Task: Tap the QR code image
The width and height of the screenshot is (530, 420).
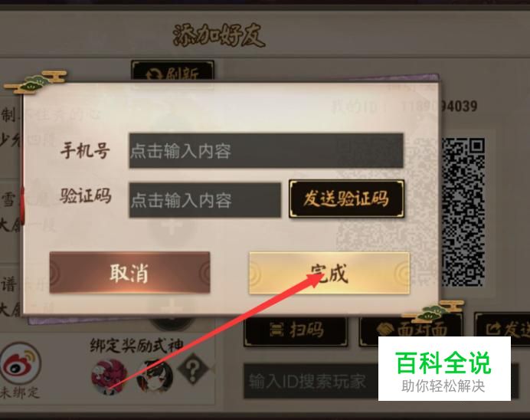Action: click(x=463, y=212)
